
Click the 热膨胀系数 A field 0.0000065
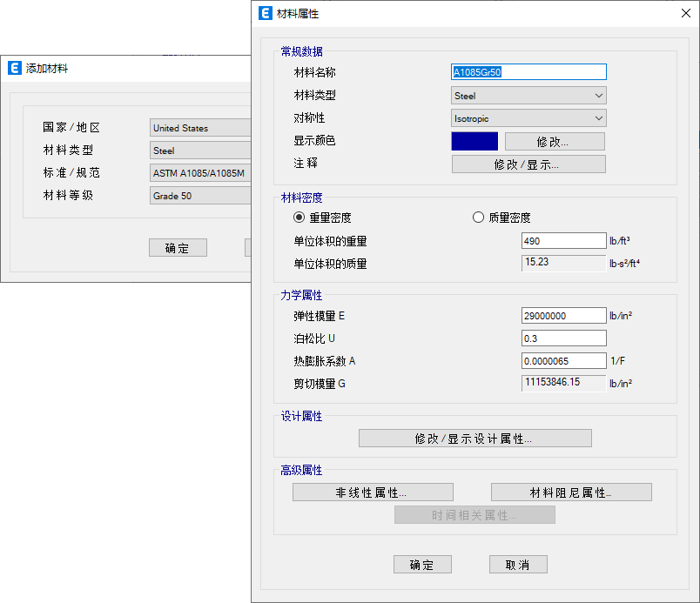click(564, 361)
